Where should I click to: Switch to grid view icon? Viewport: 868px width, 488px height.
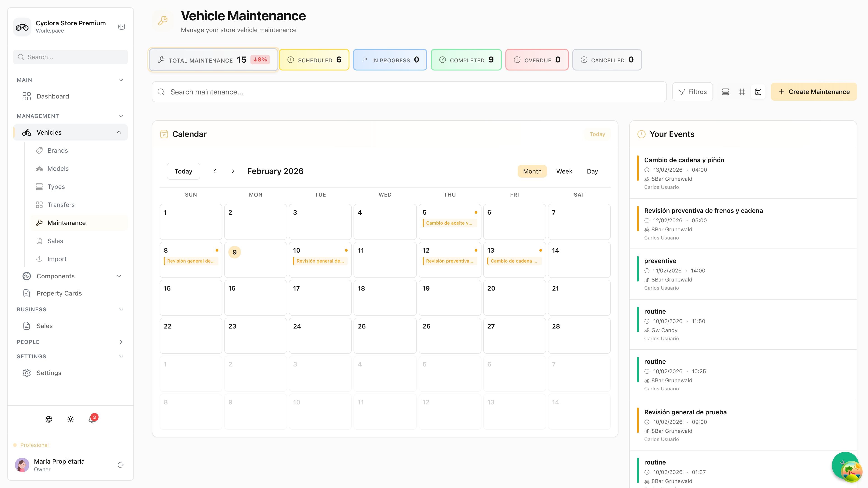742,91
